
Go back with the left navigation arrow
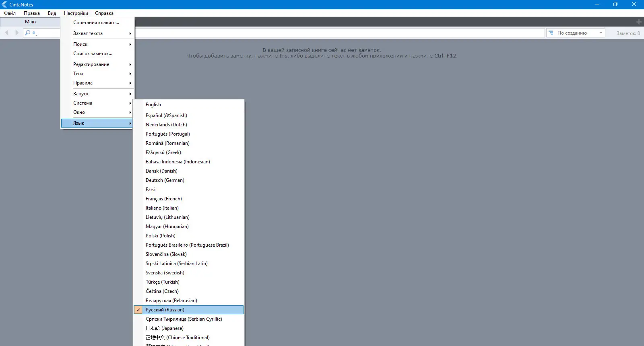coord(7,33)
